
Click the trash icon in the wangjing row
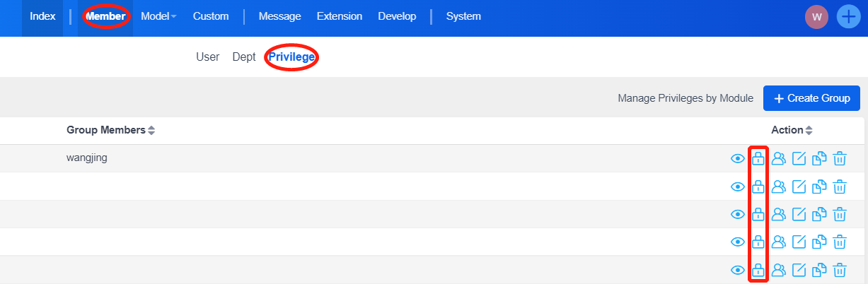click(x=840, y=158)
